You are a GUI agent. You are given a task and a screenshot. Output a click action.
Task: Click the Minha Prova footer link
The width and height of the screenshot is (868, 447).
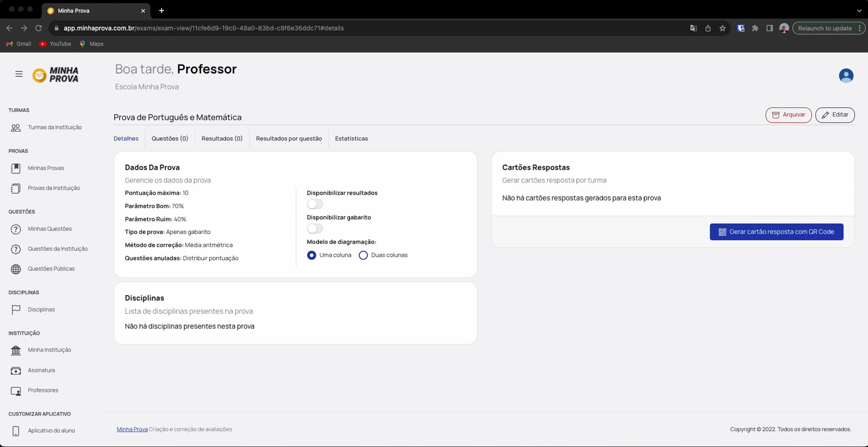point(132,429)
